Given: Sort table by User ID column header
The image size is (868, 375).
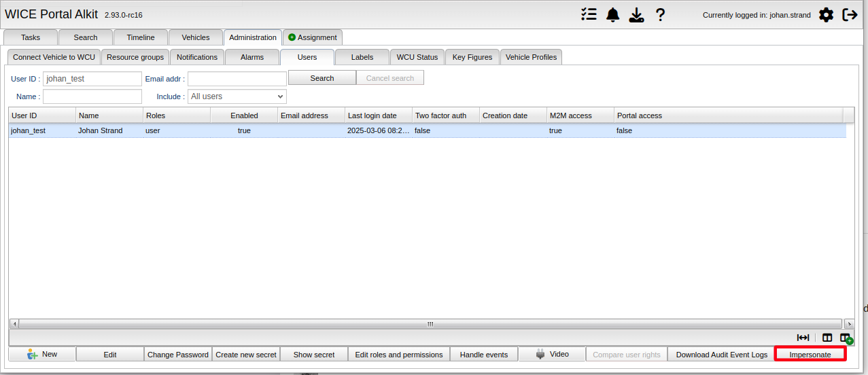Looking at the screenshot, I should pos(41,115).
